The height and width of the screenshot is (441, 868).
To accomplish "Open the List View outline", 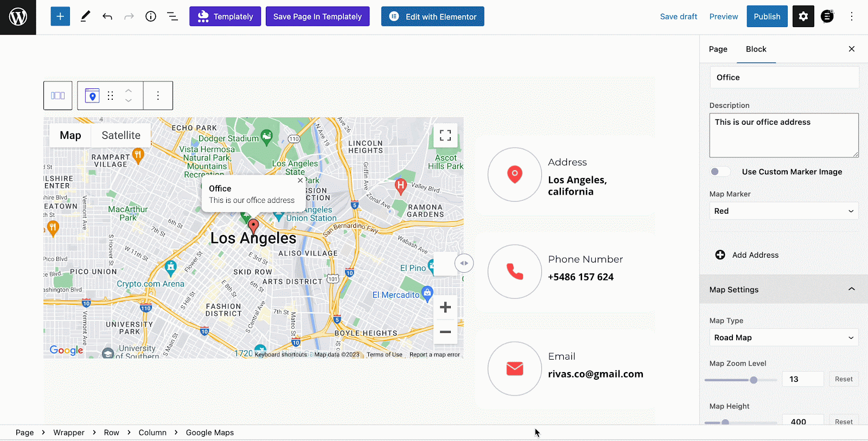I will (x=173, y=16).
